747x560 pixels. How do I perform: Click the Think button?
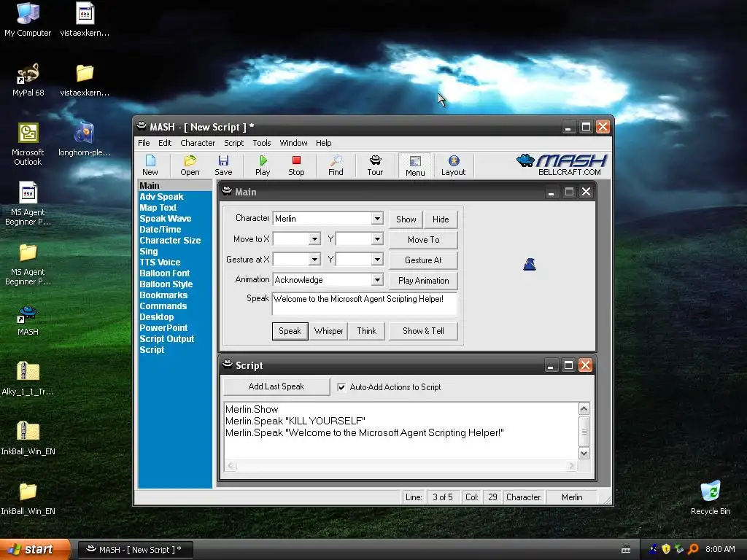[367, 331]
